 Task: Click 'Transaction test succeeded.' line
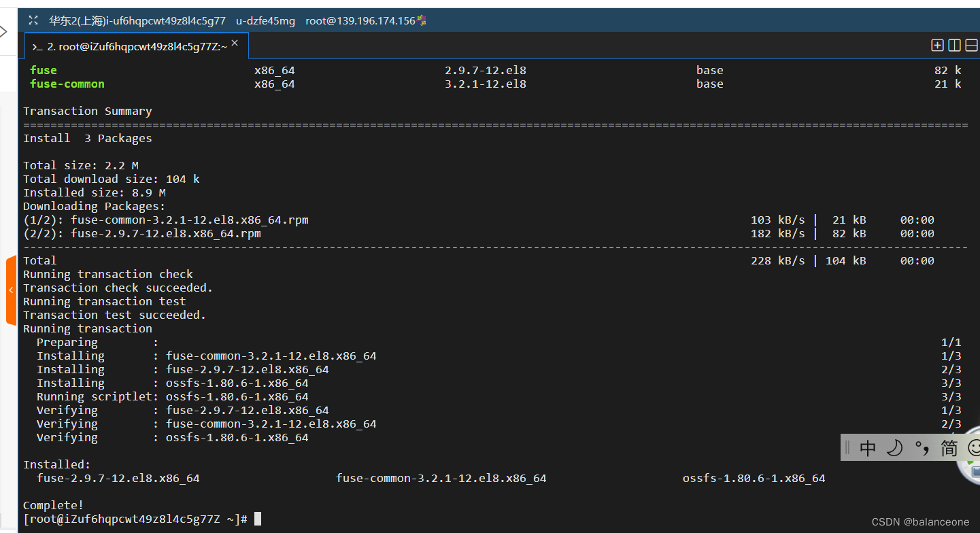115,315
